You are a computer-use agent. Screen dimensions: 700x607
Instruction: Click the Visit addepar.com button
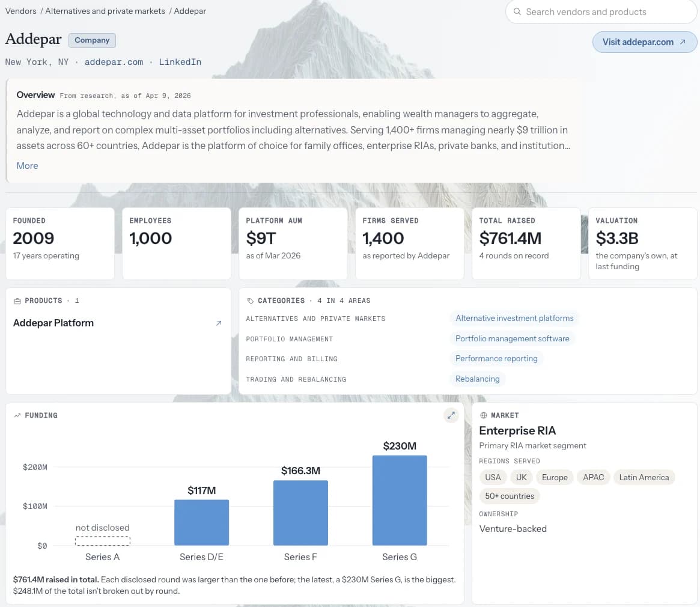coord(644,42)
